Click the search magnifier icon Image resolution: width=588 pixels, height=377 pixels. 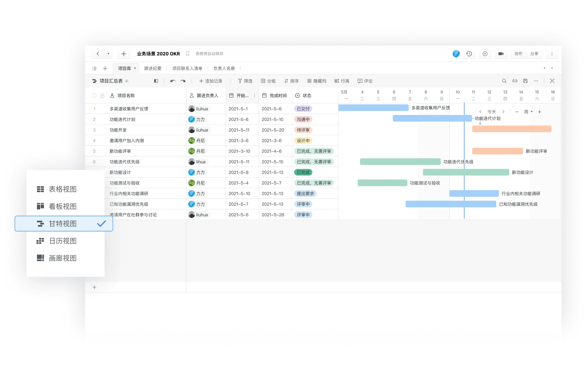point(504,81)
